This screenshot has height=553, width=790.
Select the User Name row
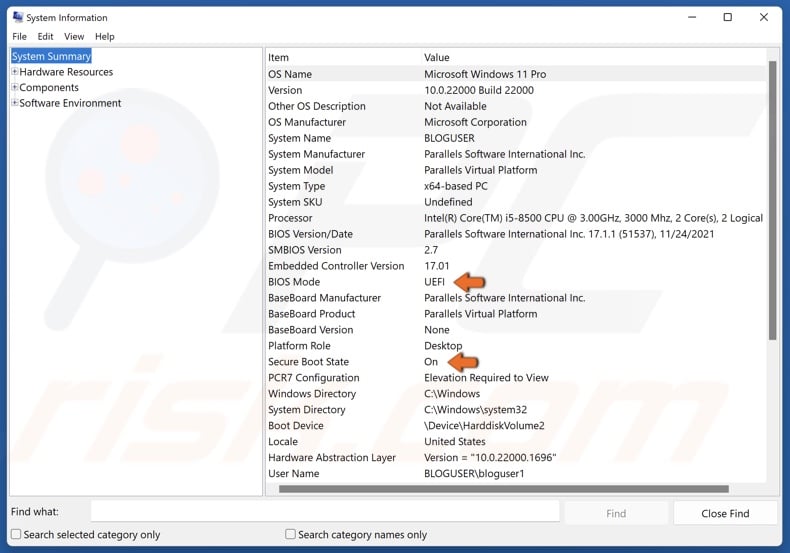[x=516, y=473]
